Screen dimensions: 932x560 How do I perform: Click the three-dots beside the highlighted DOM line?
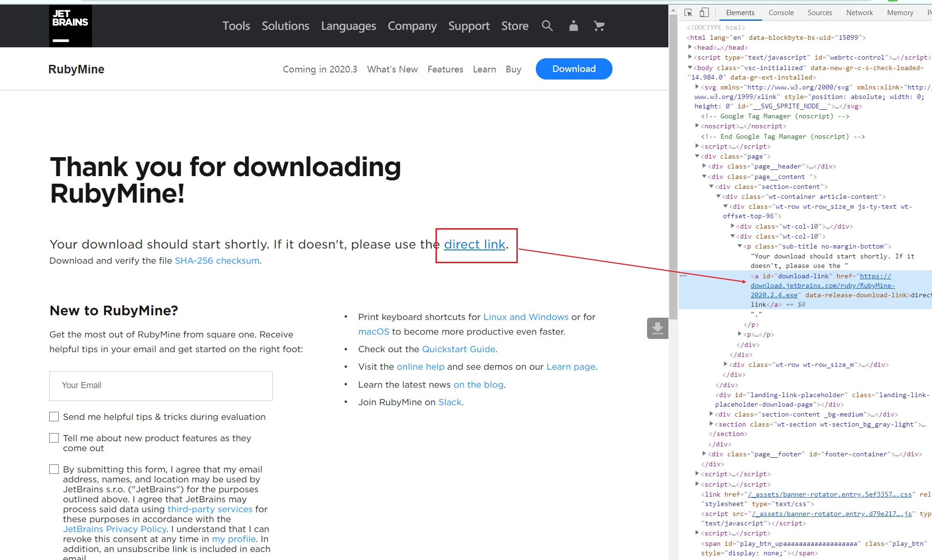tap(683, 276)
